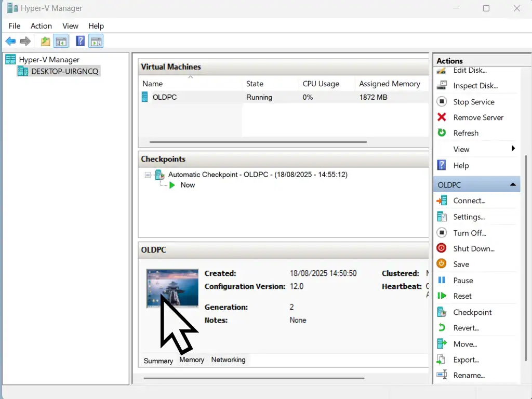
Task: Click the orange Save power icon
Action: point(442,264)
